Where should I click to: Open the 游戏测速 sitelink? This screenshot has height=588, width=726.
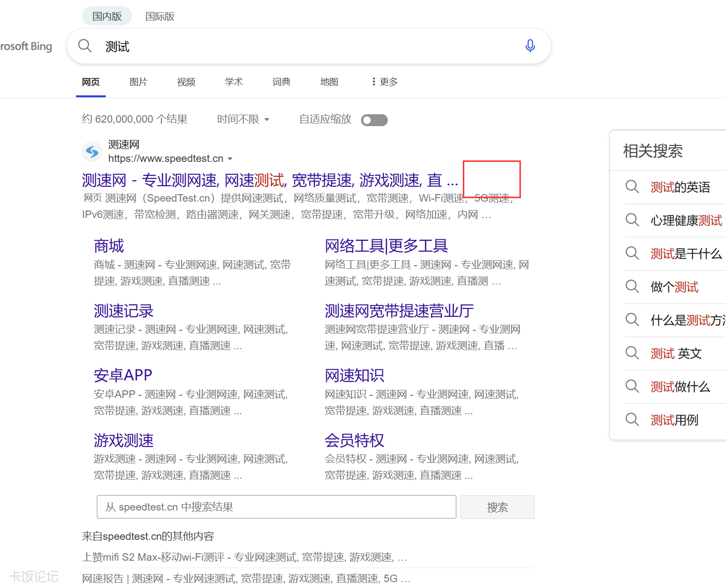pyautogui.click(x=124, y=441)
